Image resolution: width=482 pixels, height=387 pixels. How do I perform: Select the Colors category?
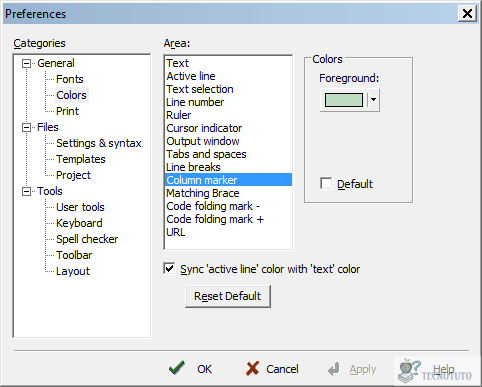click(x=71, y=95)
